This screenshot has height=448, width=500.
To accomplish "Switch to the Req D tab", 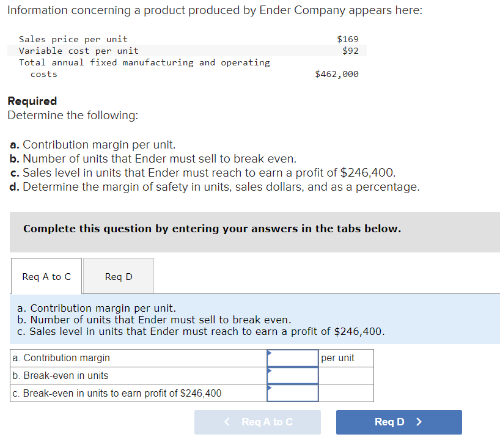I will tap(118, 276).
